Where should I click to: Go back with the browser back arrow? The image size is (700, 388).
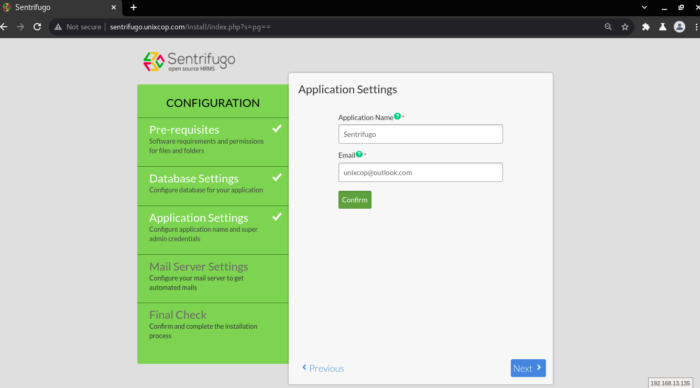pos(4,27)
